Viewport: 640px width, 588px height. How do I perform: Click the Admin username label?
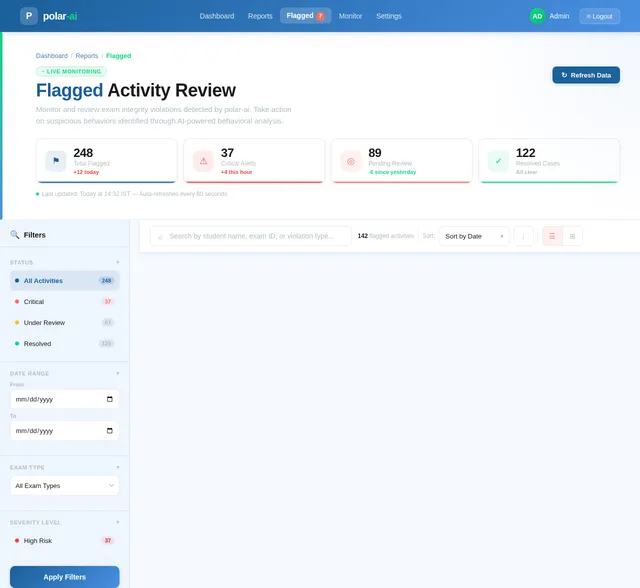coord(559,16)
